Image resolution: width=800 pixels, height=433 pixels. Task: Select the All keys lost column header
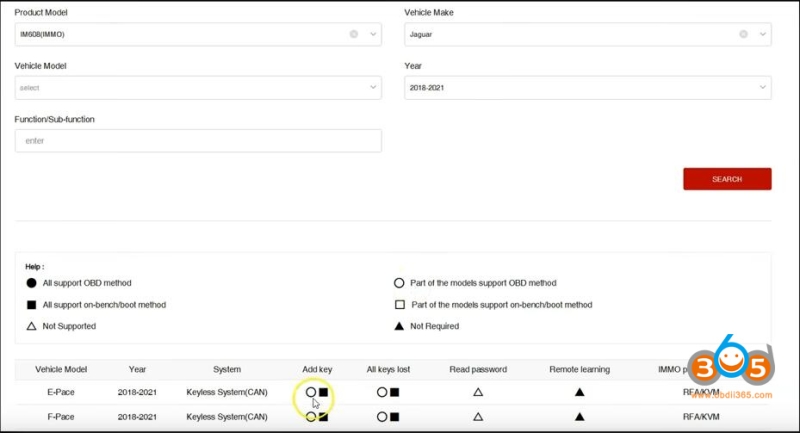click(388, 369)
